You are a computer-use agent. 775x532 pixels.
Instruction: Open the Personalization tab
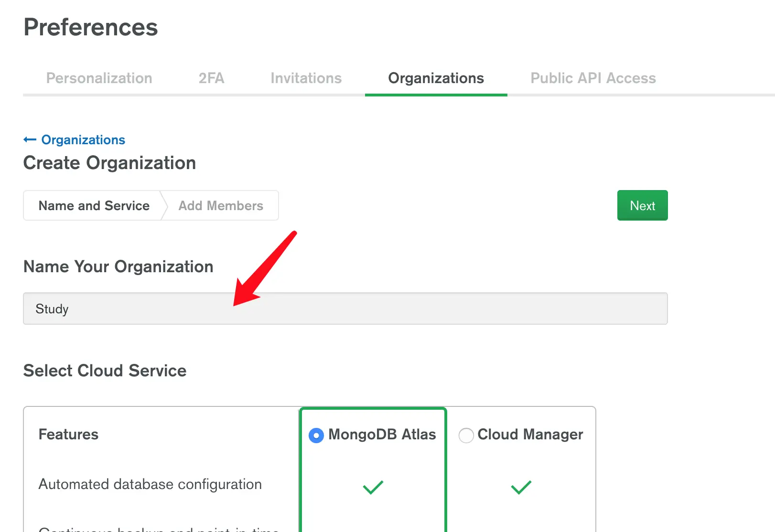pyautogui.click(x=99, y=78)
